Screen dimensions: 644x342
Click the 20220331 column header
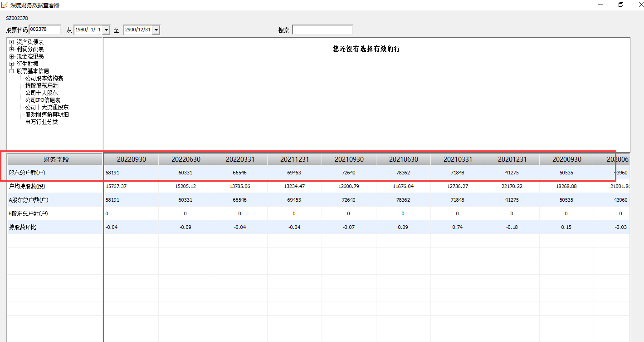tap(240, 159)
